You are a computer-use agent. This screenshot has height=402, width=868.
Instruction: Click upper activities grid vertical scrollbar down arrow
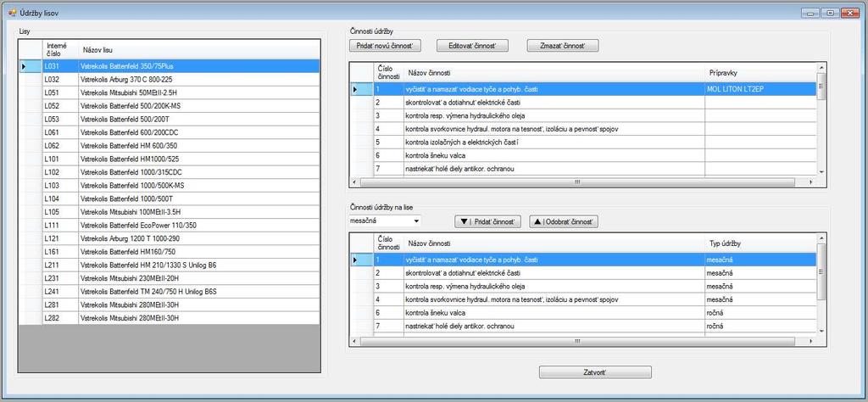click(821, 172)
